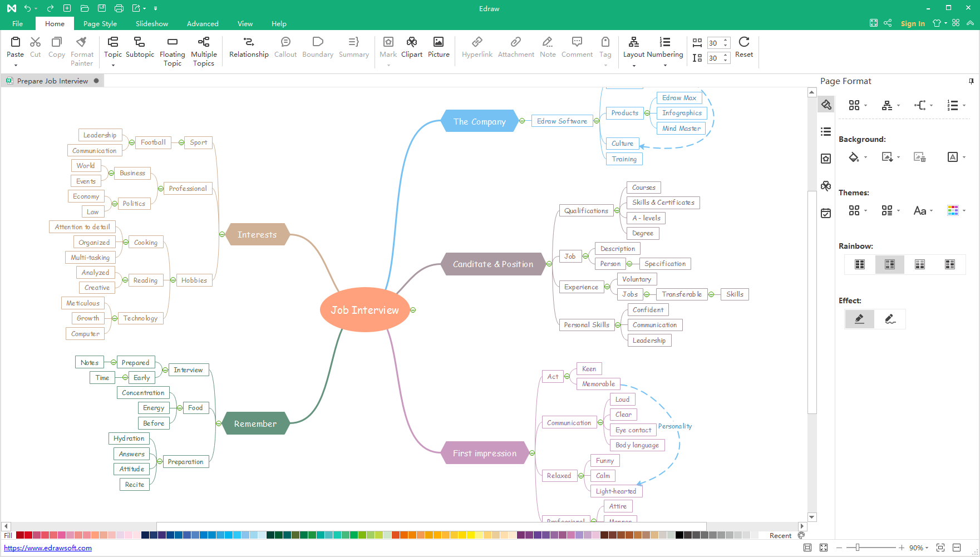The image size is (980, 557).
Task: Click the Relationship tool icon
Action: 249,42
